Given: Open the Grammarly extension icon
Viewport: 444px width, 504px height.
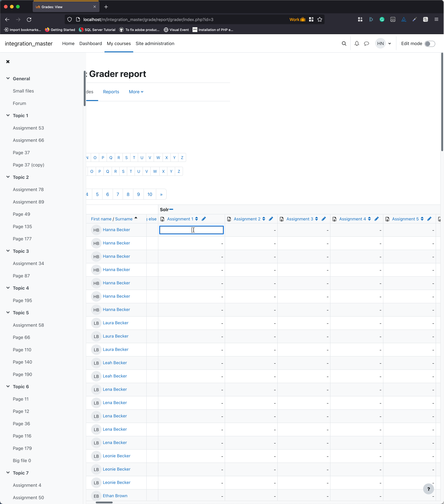Looking at the screenshot, I should point(382,20).
